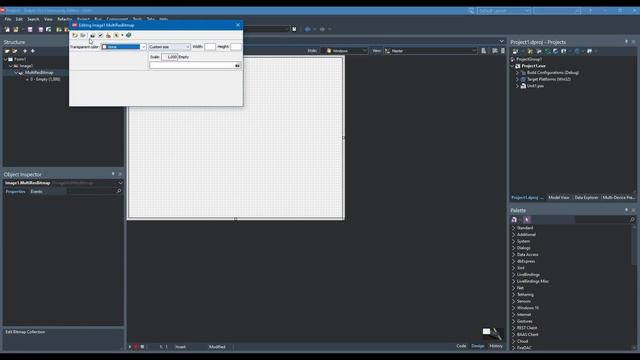Viewport: 640px width, 360px height.
Task: Open the View dropdown (Master)
Action: click(x=430, y=51)
